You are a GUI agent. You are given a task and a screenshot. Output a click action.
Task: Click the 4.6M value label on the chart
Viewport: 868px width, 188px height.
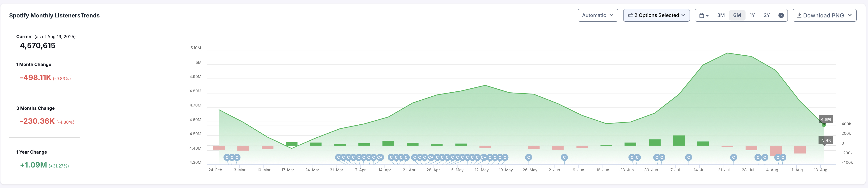click(826, 119)
